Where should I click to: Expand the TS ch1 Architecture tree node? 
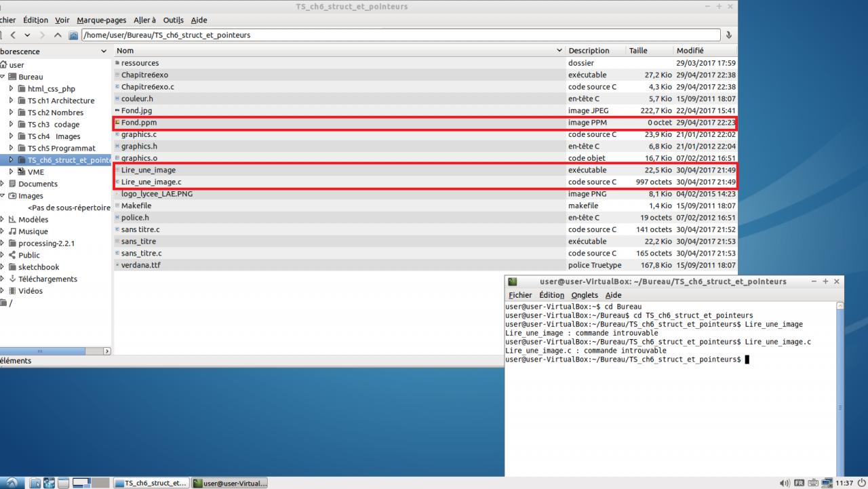click(x=12, y=100)
